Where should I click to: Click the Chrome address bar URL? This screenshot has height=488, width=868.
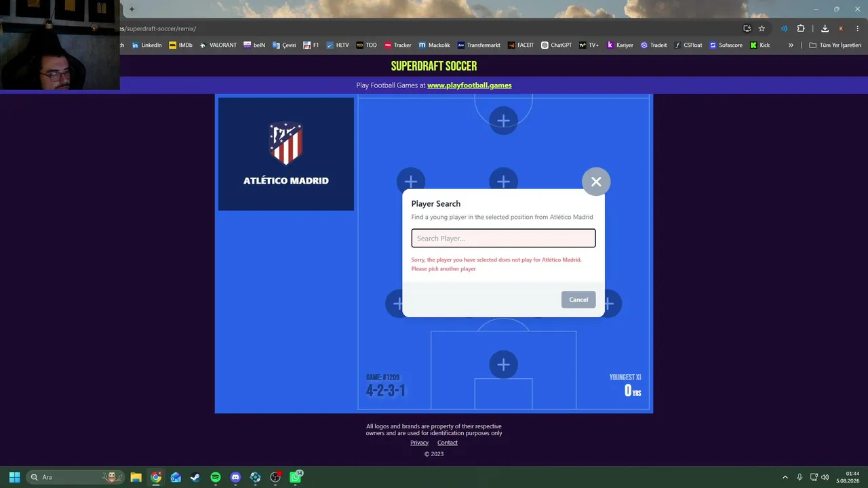[159, 28]
